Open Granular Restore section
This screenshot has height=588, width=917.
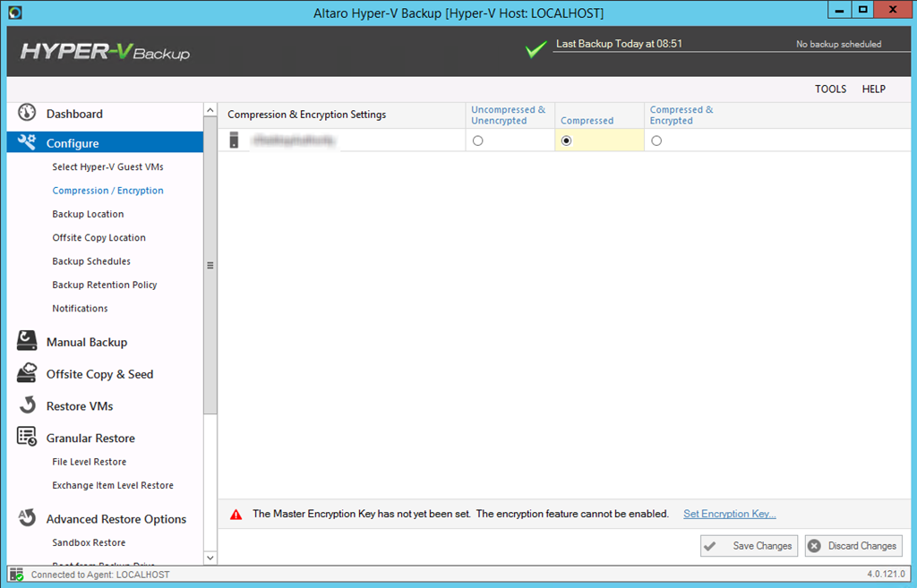coord(90,439)
